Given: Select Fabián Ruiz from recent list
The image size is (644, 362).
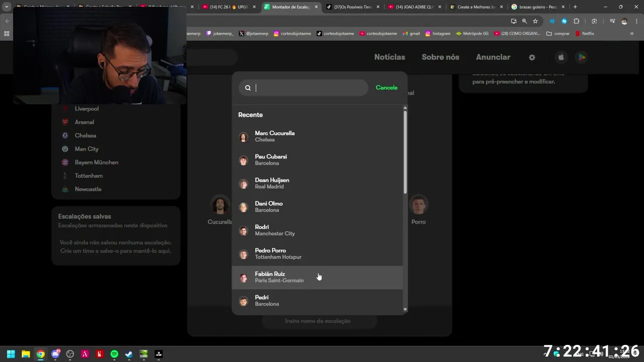Looking at the screenshot, I should [x=317, y=277].
